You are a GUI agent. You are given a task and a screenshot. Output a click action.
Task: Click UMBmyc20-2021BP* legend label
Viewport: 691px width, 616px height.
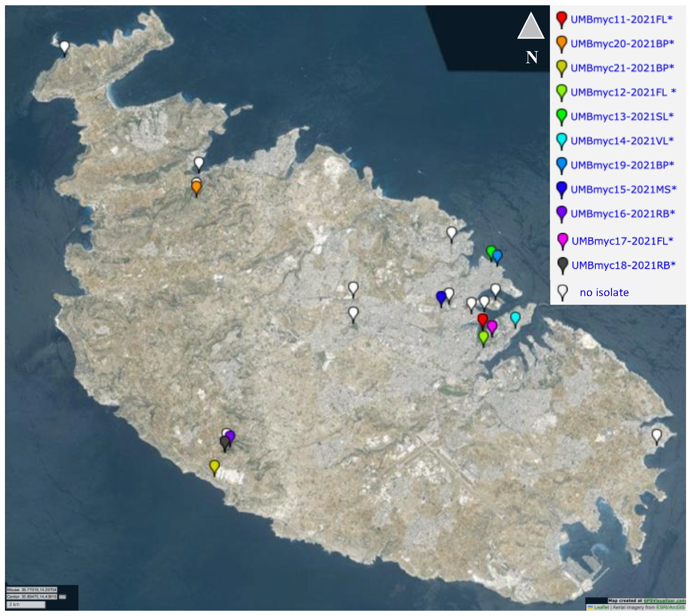tap(622, 44)
